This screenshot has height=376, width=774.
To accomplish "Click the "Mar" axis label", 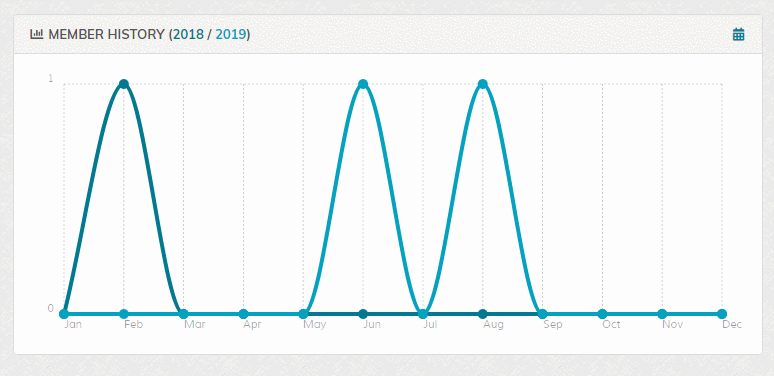I will point(194,325).
